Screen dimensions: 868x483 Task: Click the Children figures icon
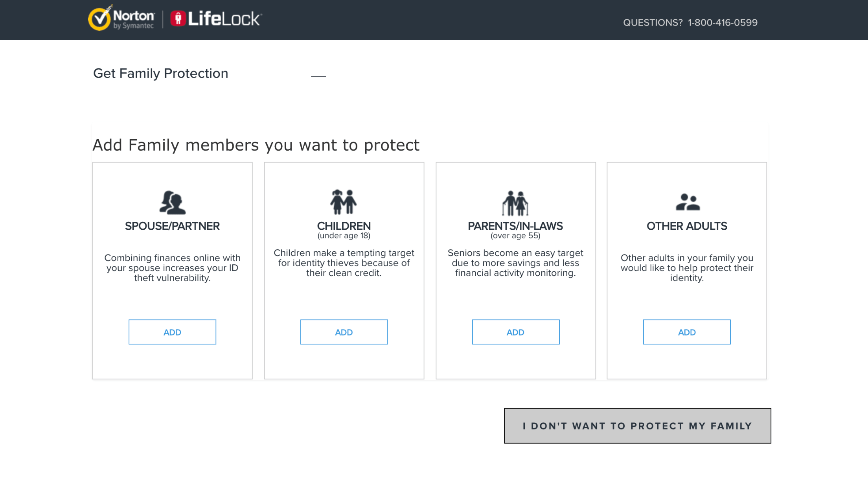pos(344,202)
